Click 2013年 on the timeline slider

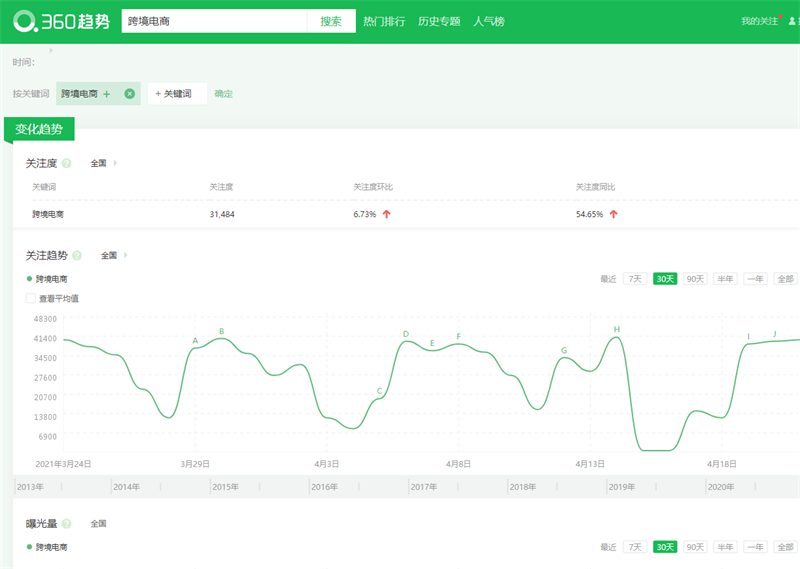(x=30, y=487)
